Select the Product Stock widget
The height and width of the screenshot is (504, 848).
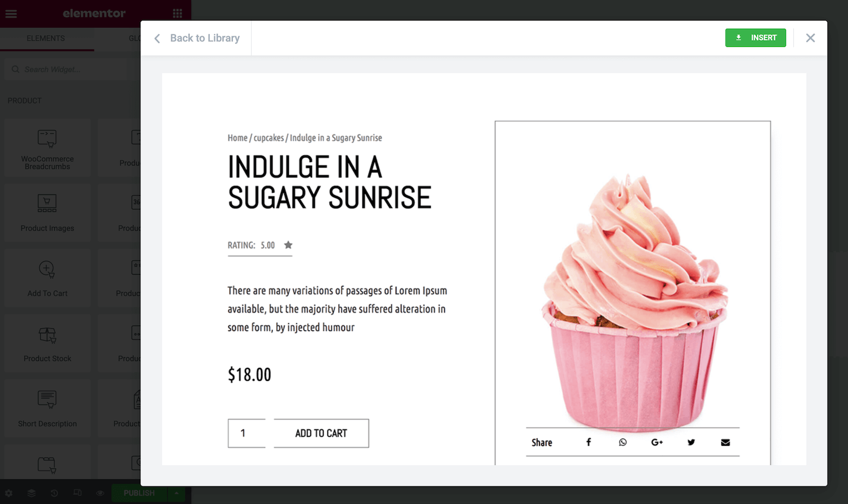[x=47, y=344]
